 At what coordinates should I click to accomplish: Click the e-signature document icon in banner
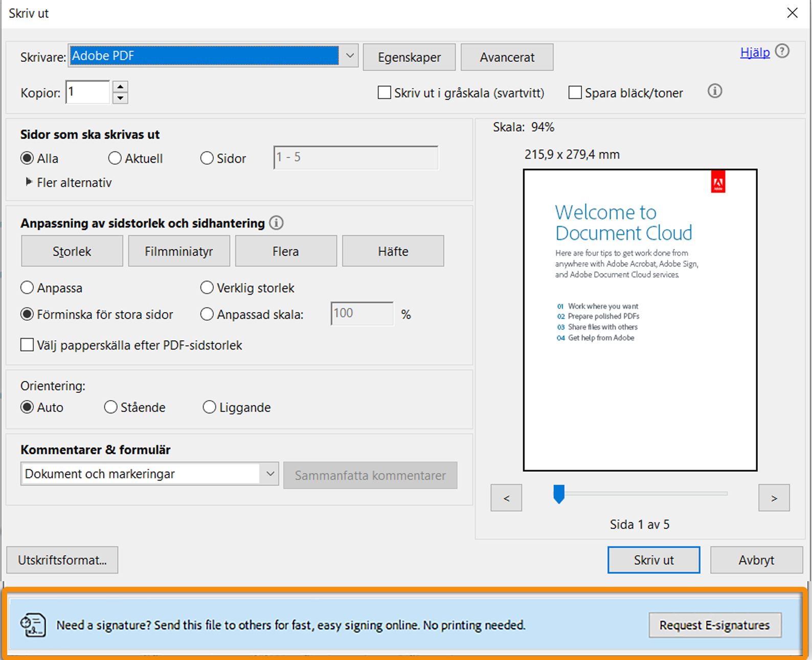tap(33, 625)
